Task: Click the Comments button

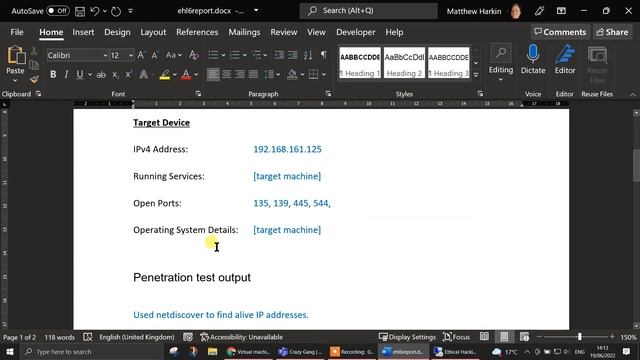Action: point(560,32)
